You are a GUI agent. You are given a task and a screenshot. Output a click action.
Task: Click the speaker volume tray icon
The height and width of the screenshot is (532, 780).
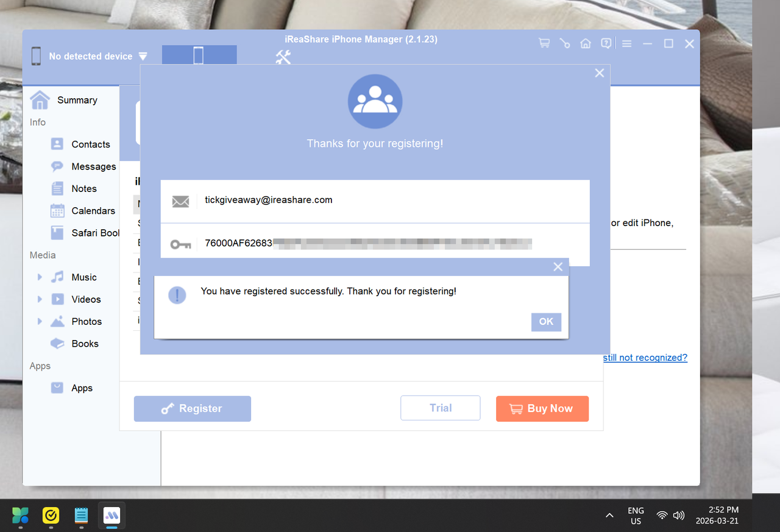(679, 516)
